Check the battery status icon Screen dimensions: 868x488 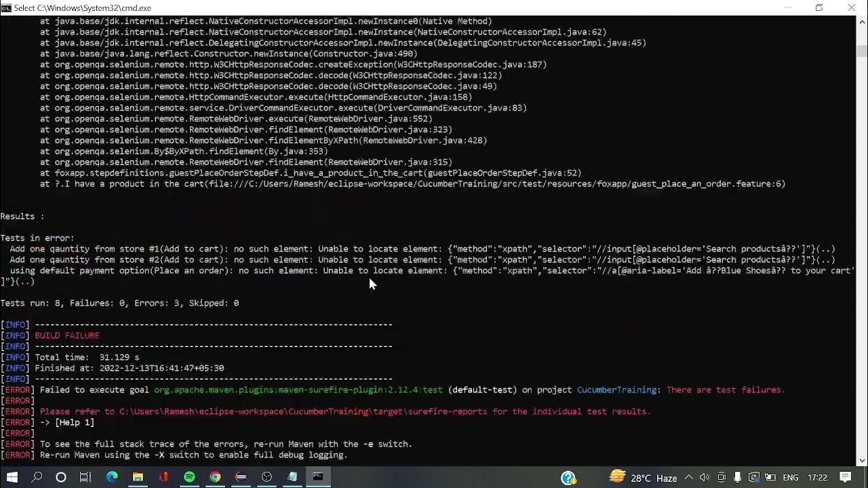tap(770, 477)
